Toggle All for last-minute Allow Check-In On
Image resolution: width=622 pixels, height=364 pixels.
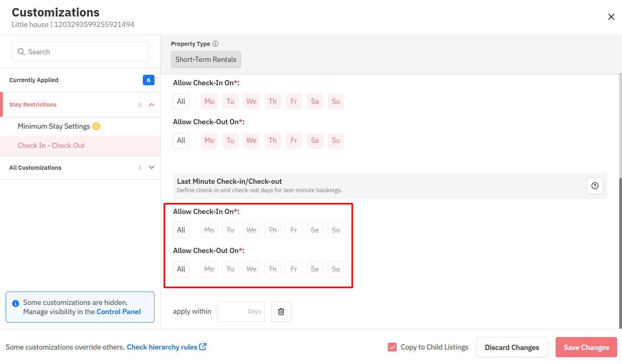181,230
